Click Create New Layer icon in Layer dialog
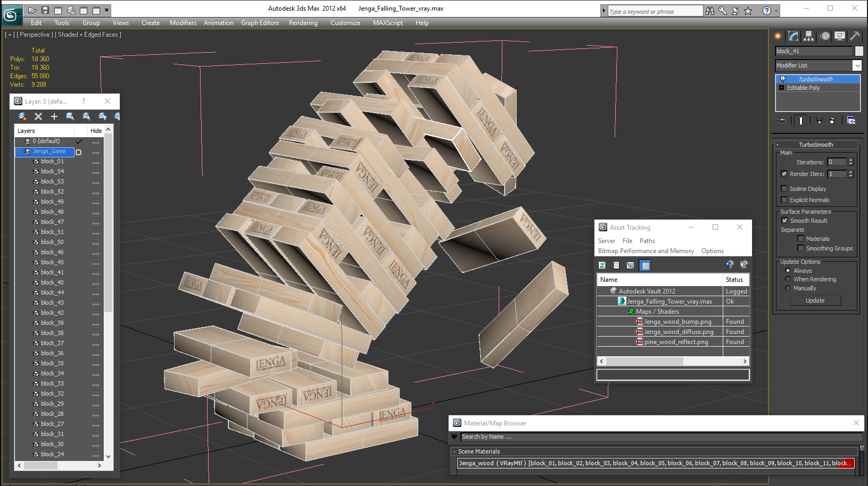 (22, 116)
